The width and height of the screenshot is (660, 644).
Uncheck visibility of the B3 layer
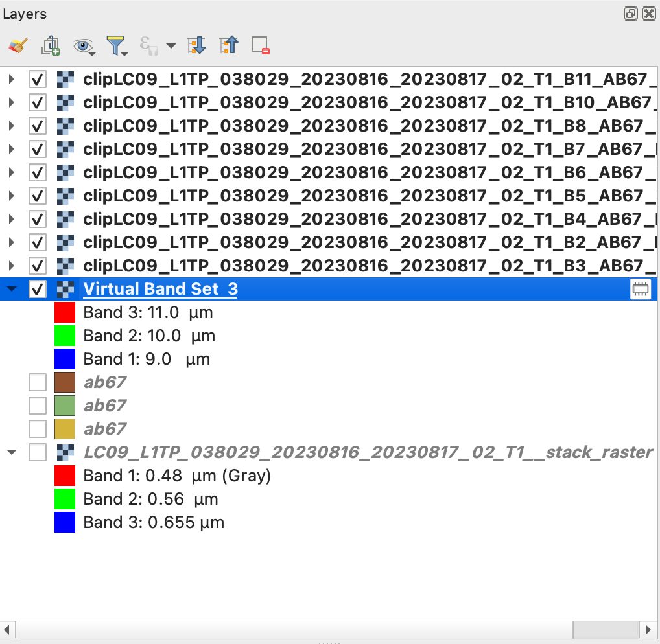click(38, 266)
